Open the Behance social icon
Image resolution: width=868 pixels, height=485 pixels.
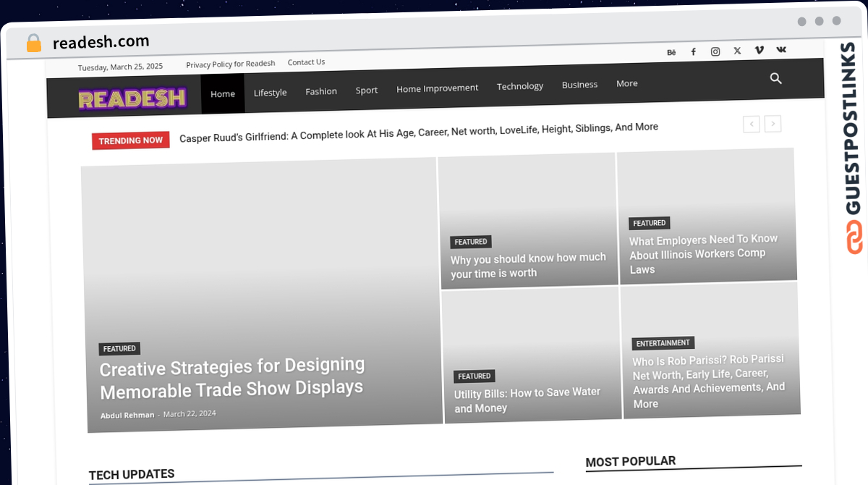coord(671,52)
